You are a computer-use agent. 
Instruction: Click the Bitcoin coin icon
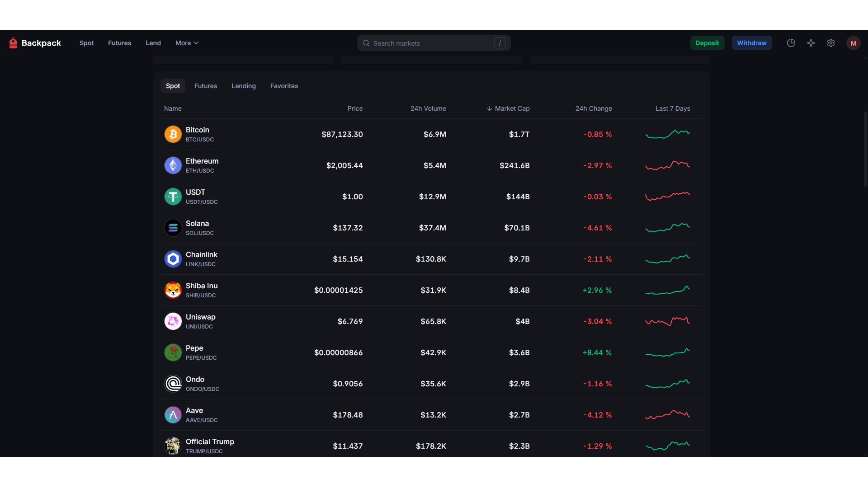(173, 134)
